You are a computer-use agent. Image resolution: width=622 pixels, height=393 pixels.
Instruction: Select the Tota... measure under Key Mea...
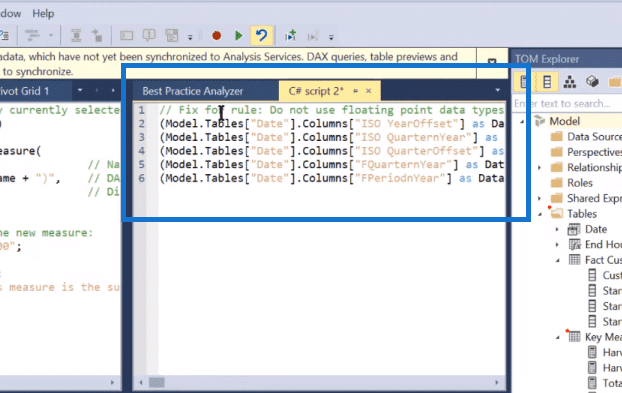click(612, 383)
